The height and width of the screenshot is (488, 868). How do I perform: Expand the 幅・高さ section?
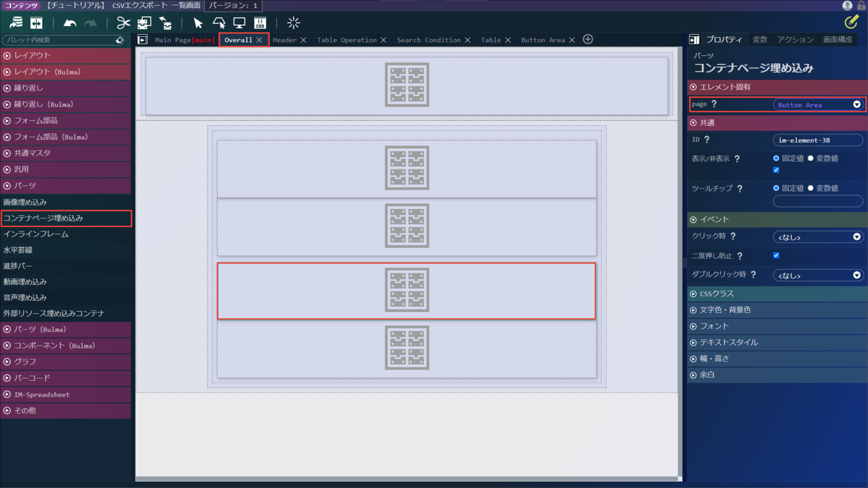[x=777, y=359]
